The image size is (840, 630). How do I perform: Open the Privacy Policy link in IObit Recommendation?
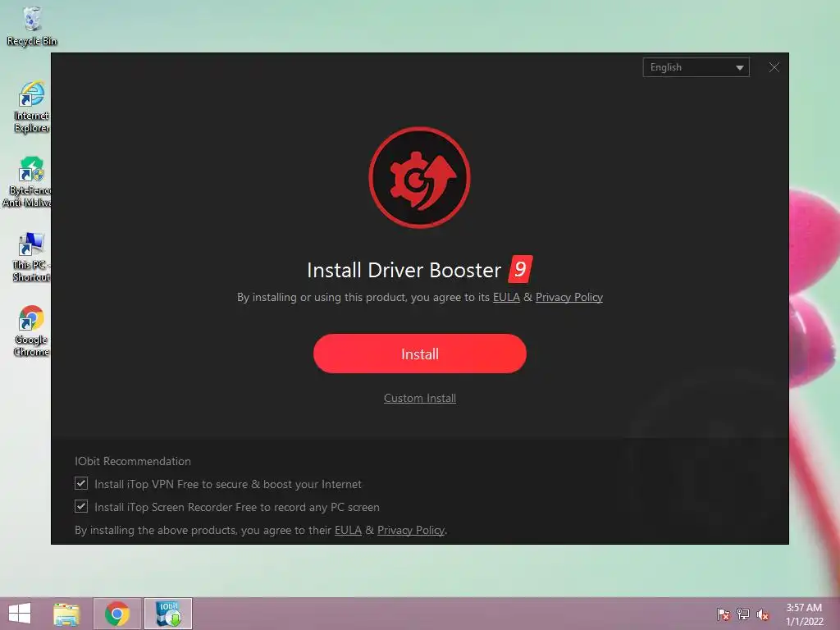[x=411, y=531]
